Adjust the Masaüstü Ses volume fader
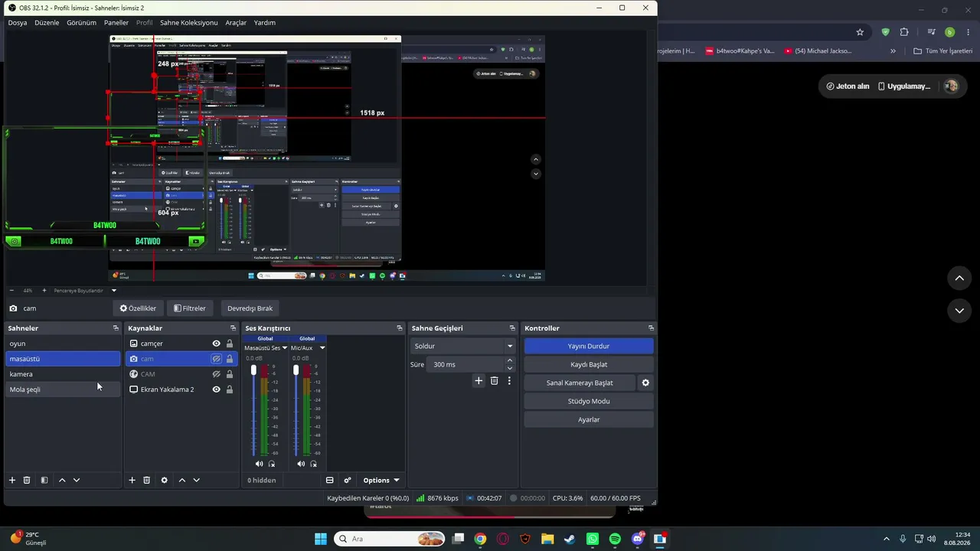 tap(253, 370)
